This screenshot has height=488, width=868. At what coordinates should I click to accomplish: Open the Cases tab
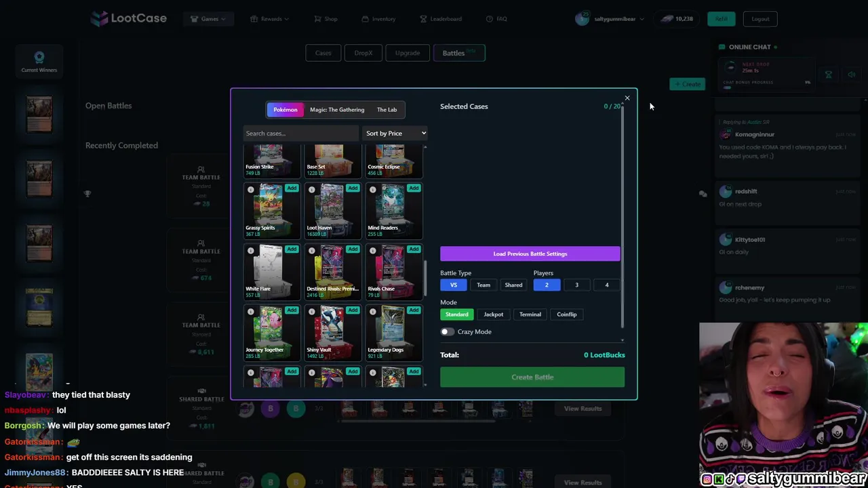coord(323,53)
